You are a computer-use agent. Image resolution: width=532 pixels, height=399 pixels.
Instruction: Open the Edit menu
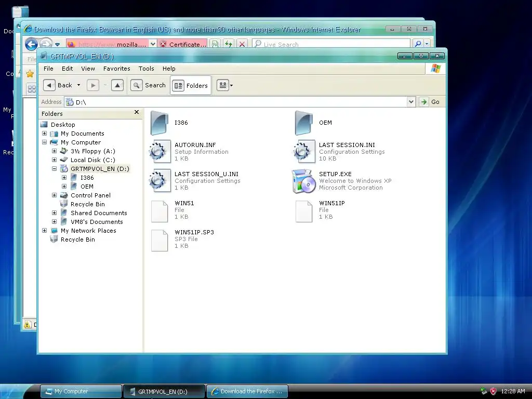tap(67, 69)
